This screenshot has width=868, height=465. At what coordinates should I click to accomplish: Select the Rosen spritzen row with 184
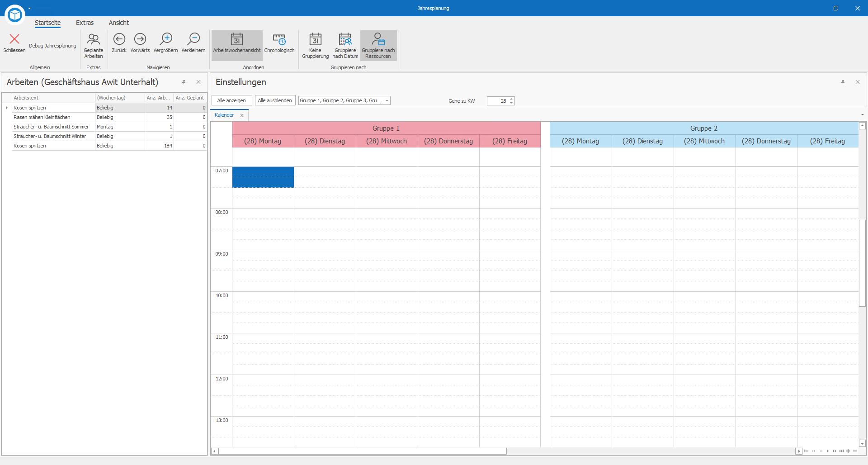[109, 146]
